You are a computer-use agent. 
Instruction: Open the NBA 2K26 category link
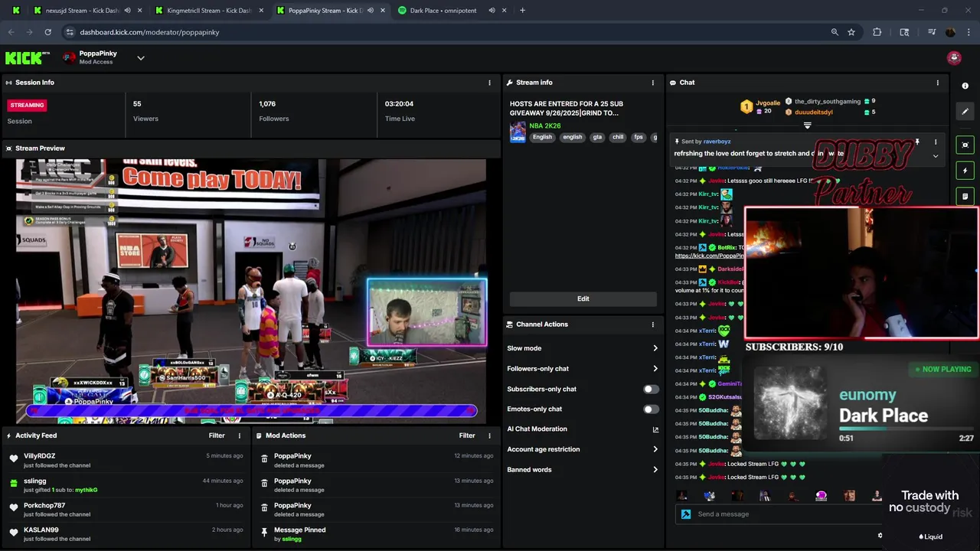tap(545, 126)
